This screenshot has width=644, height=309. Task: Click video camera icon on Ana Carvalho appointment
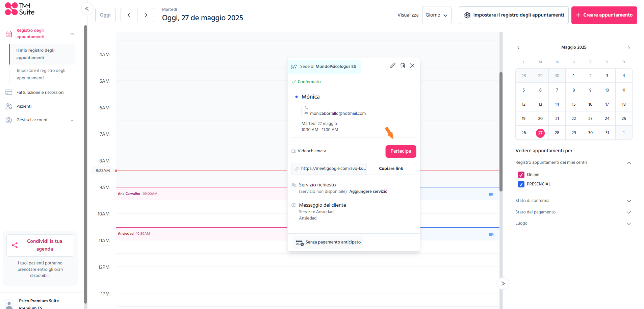[491, 194]
